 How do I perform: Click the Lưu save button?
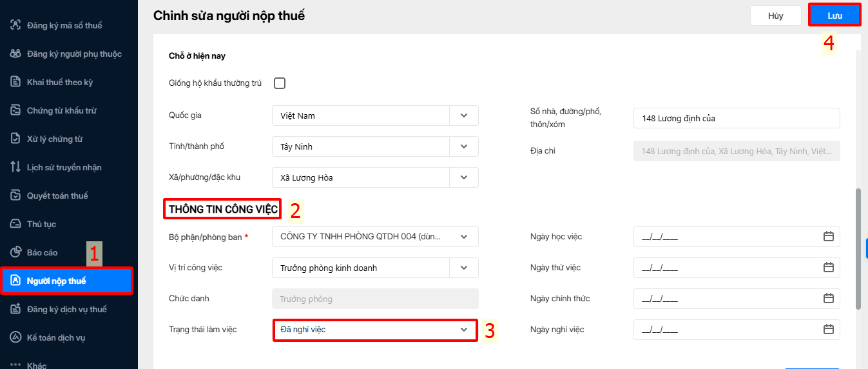(x=834, y=15)
